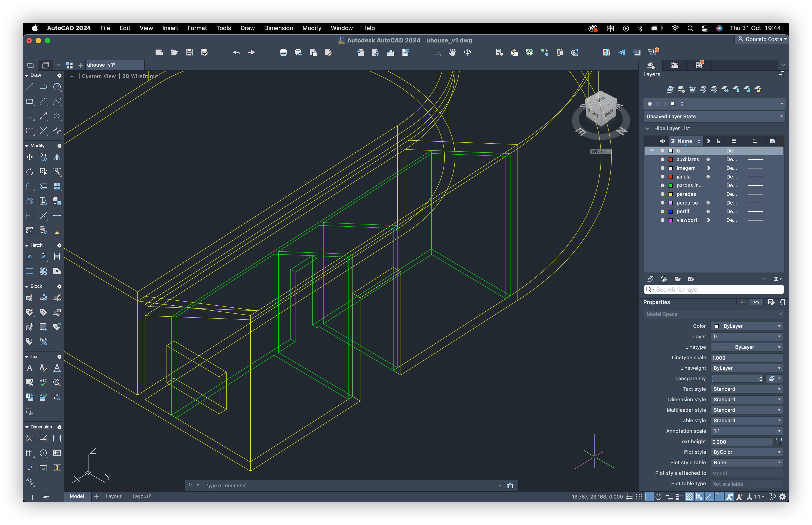Click the Undo arrow in toolbar
The image size is (812, 525).
click(236, 52)
